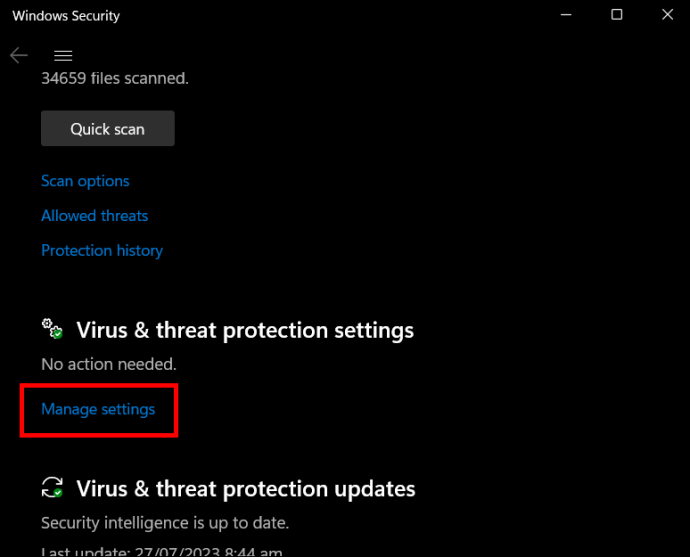The height and width of the screenshot is (557, 690).
Task: View the Protection history link
Action: [102, 251]
